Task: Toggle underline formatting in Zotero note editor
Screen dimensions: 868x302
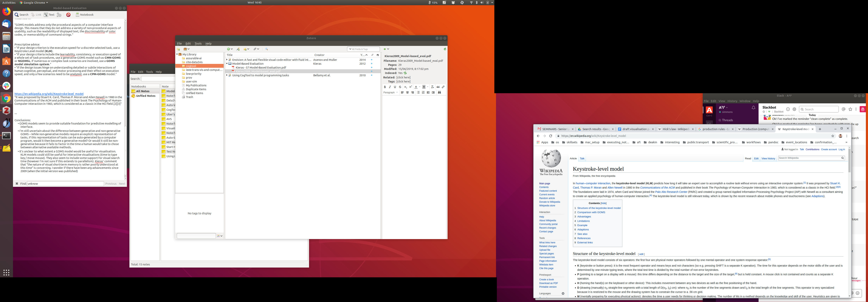Action: pos(395,87)
